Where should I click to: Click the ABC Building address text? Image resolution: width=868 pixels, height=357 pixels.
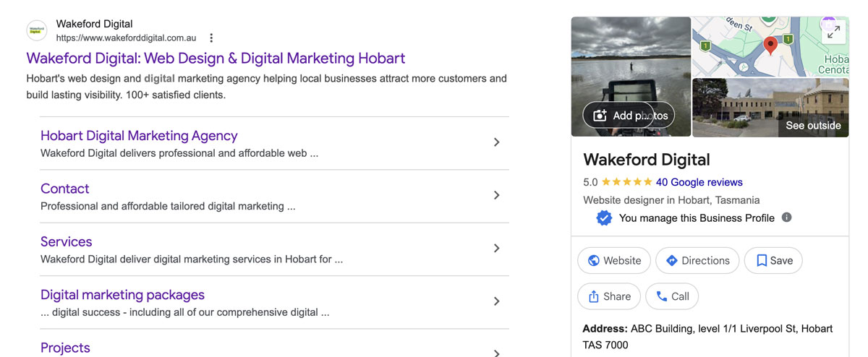click(x=707, y=337)
